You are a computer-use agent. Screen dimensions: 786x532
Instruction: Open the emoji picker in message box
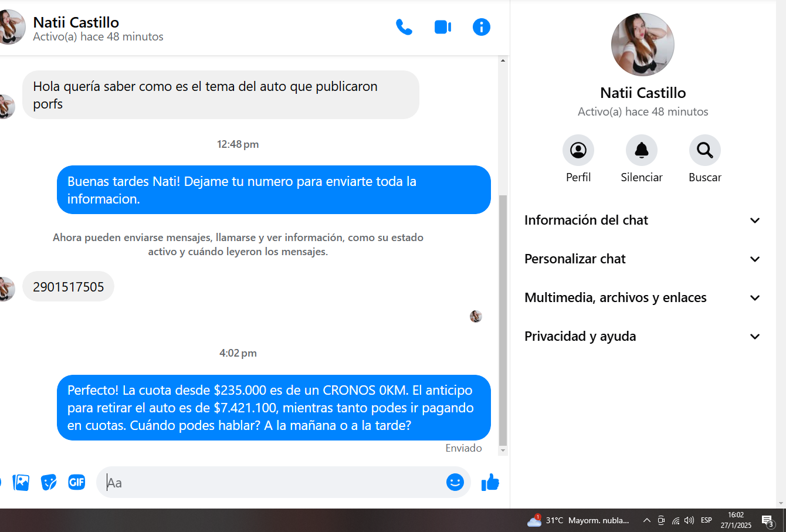(x=455, y=482)
